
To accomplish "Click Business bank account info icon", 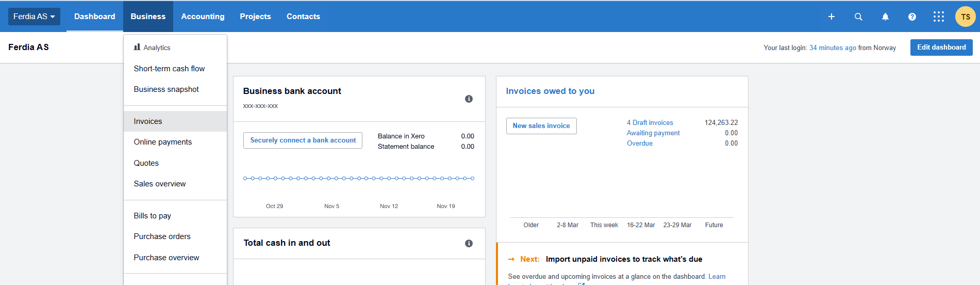I will point(469,99).
